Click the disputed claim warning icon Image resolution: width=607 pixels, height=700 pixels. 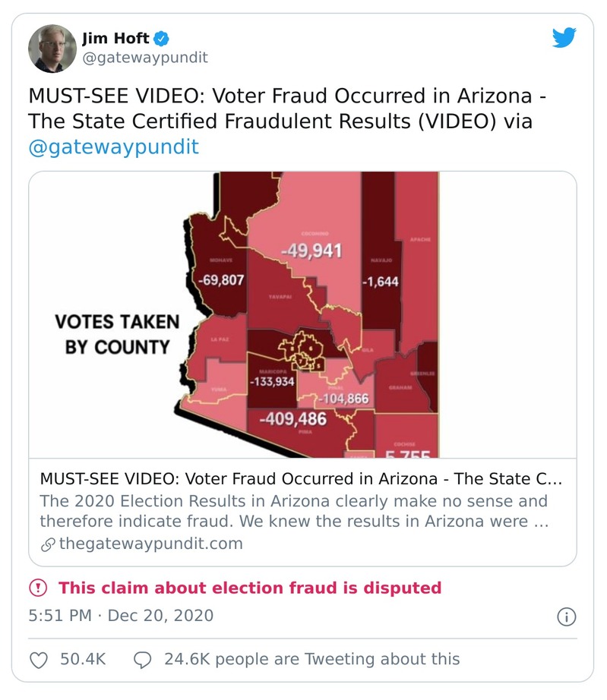click(38, 588)
